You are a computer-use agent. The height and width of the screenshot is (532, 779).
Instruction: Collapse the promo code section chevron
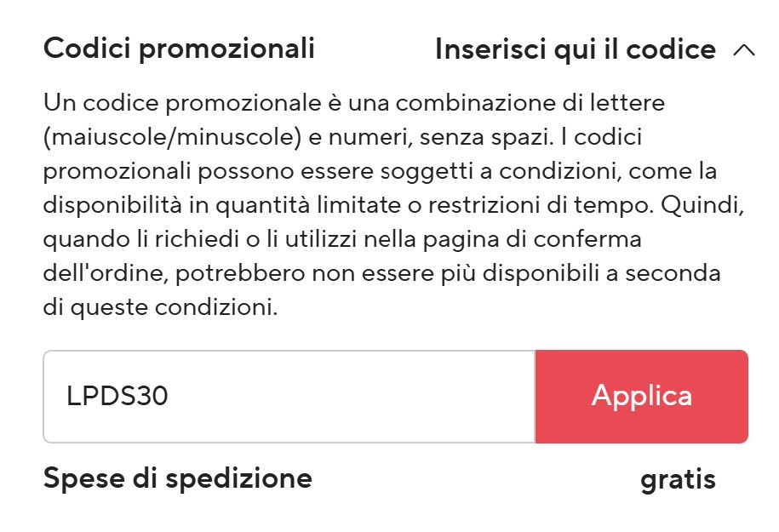pos(743,50)
